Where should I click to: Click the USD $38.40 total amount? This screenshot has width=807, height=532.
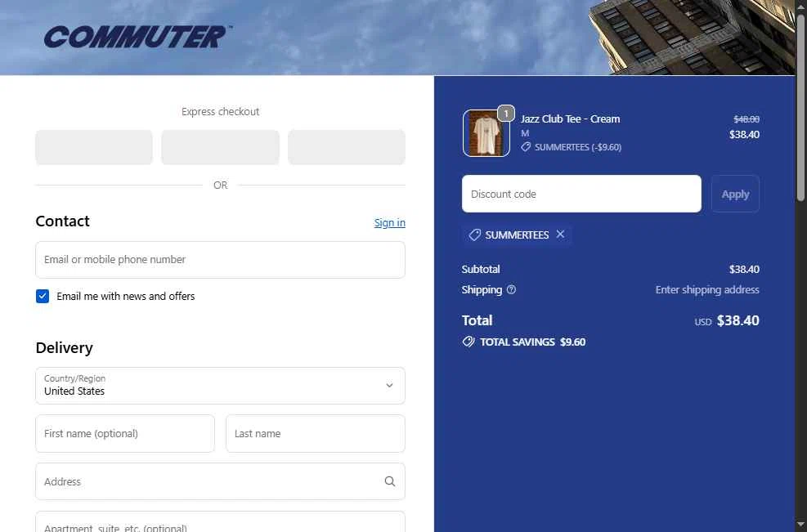(x=727, y=320)
